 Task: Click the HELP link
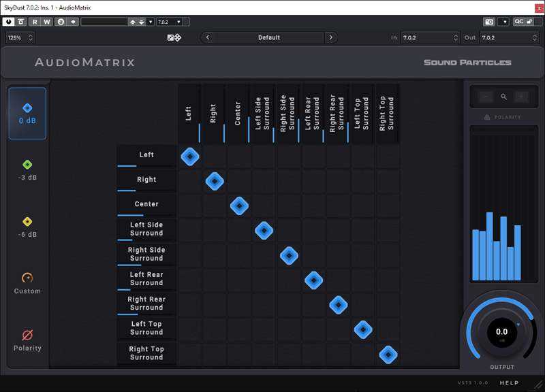509,383
